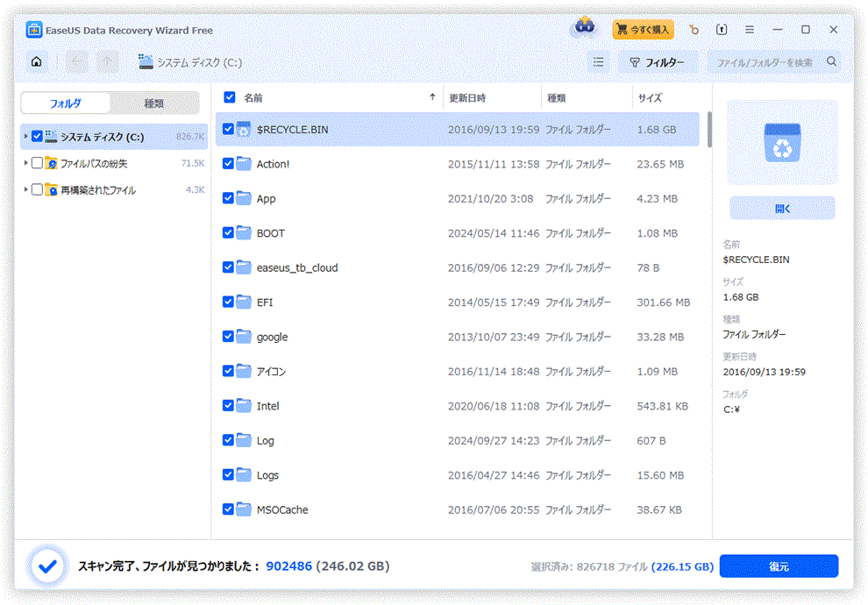Click the up-one-level arrow
The width and height of the screenshot is (868, 605).
click(x=107, y=62)
